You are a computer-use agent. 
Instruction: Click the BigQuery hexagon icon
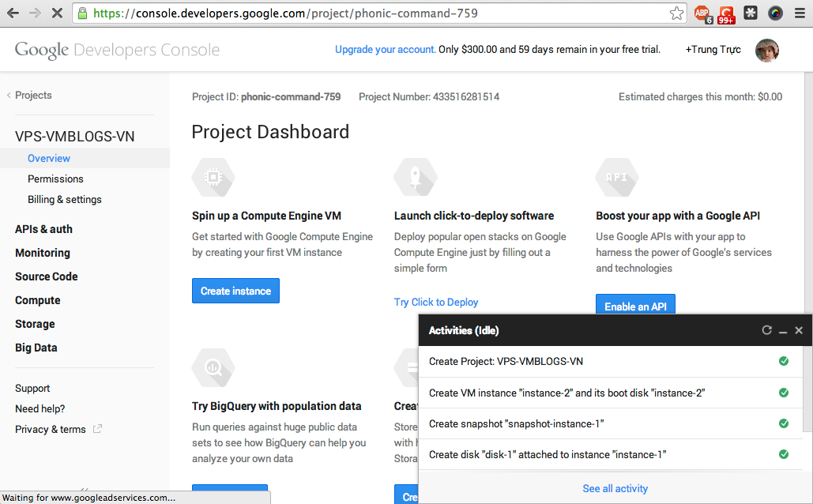tap(213, 367)
